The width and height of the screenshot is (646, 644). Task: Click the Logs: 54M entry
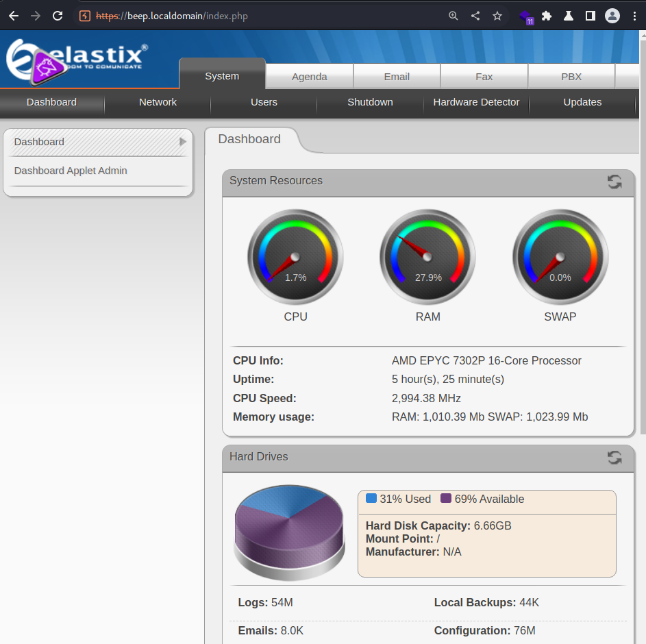point(266,602)
